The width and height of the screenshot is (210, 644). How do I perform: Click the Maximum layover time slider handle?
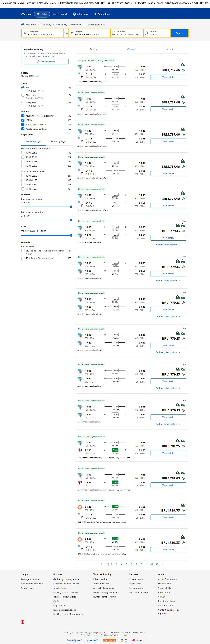pyautogui.click(x=71, y=220)
